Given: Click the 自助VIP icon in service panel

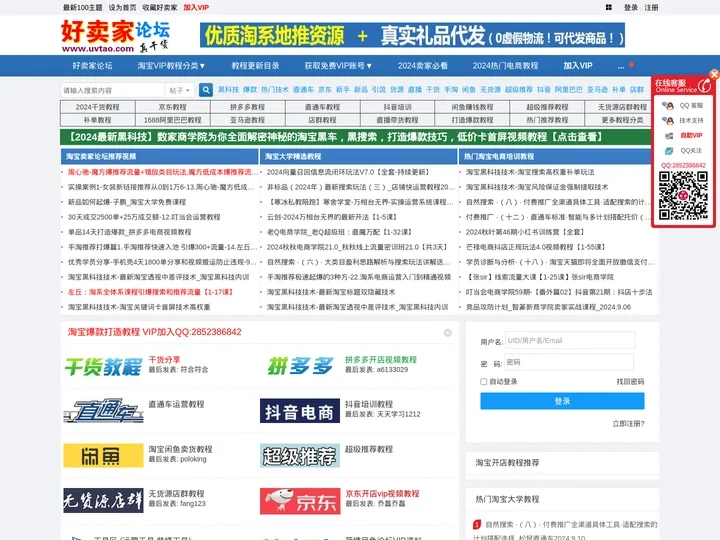Looking at the screenshot, I should tap(669, 135).
